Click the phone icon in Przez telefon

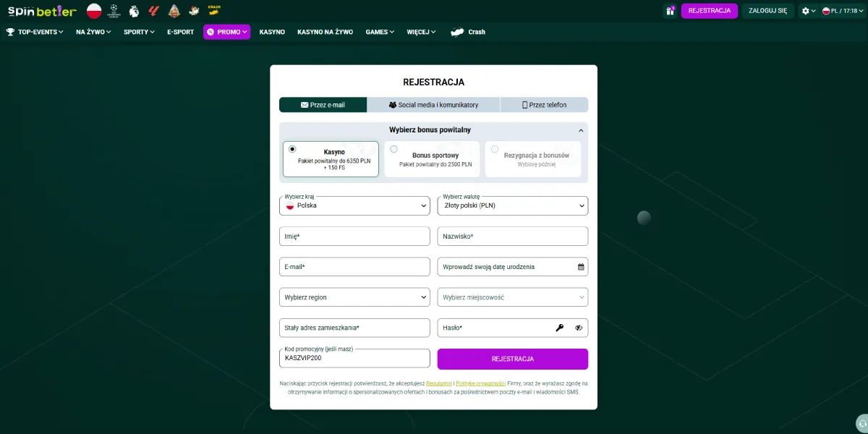525,105
